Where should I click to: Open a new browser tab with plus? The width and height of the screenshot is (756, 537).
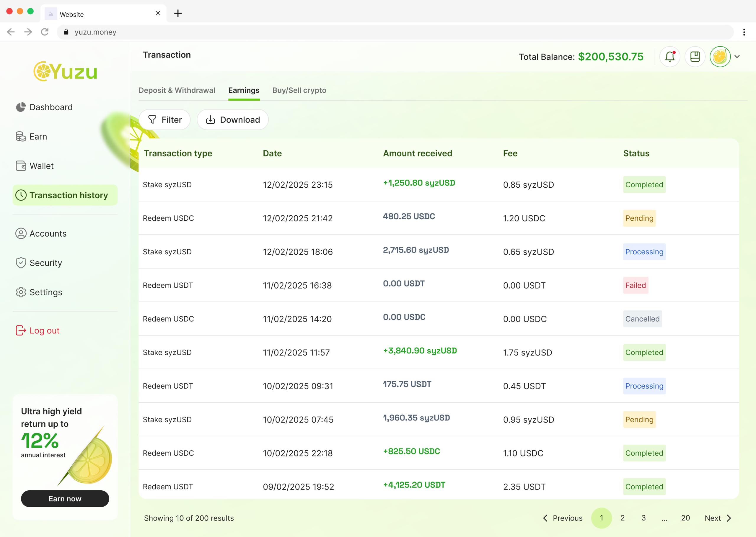(x=178, y=13)
